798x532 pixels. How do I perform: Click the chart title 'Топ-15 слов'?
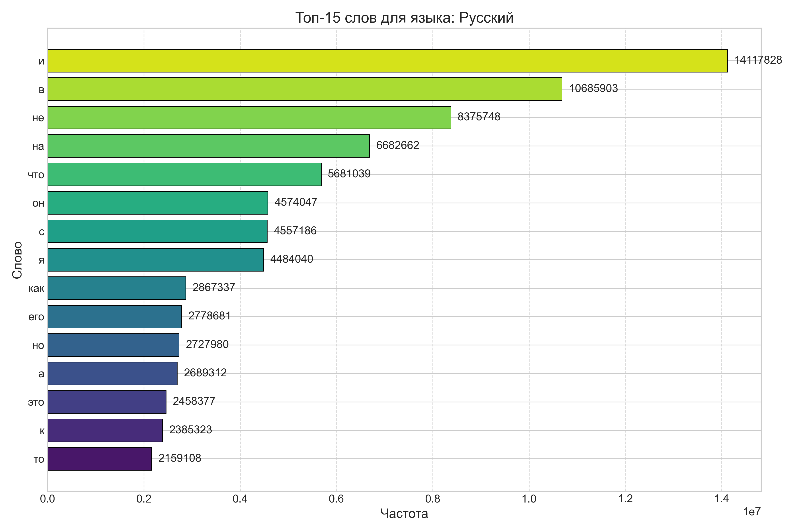pos(404,18)
